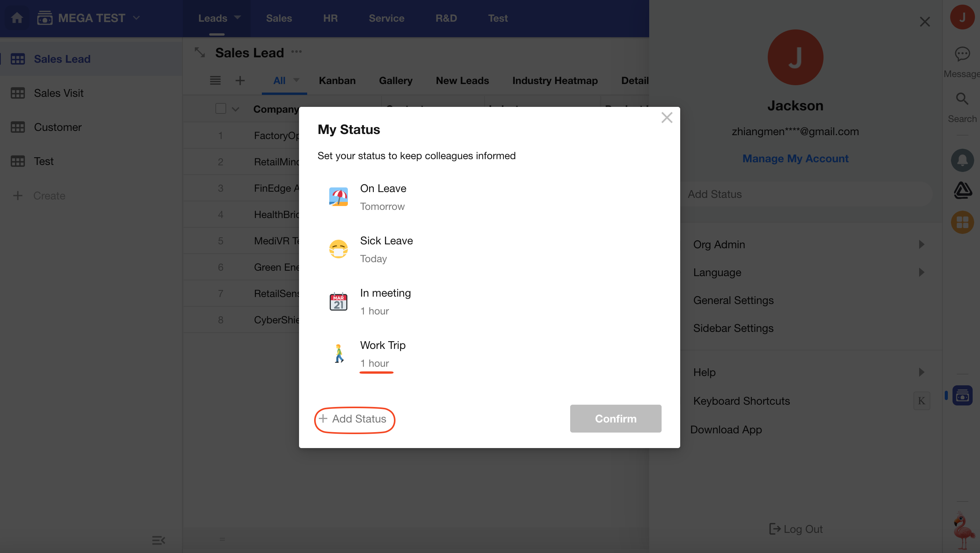980x553 pixels.
Task: Collapse the left sidebar using bottom icon
Action: pyautogui.click(x=158, y=540)
